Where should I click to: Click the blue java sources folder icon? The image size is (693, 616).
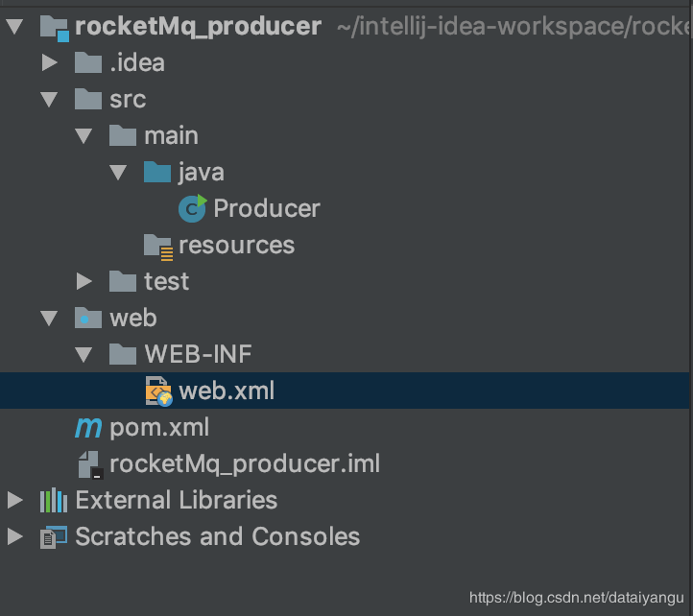[x=157, y=172]
